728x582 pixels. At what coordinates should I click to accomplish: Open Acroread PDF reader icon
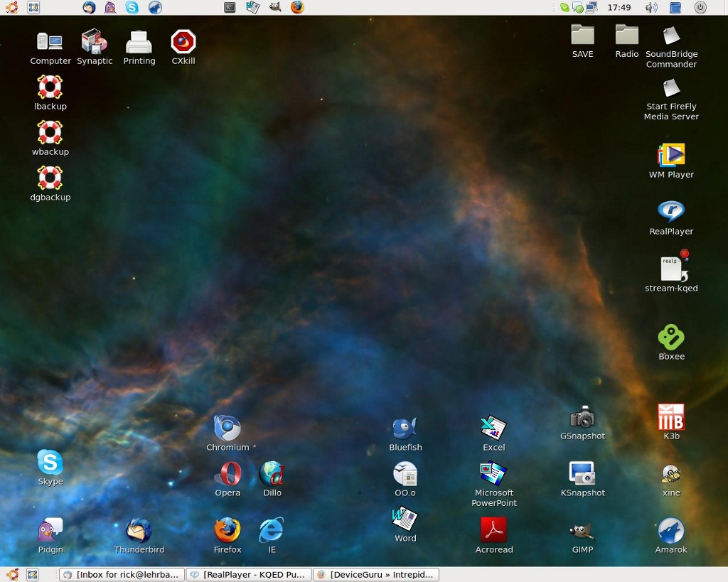tap(493, 530)
